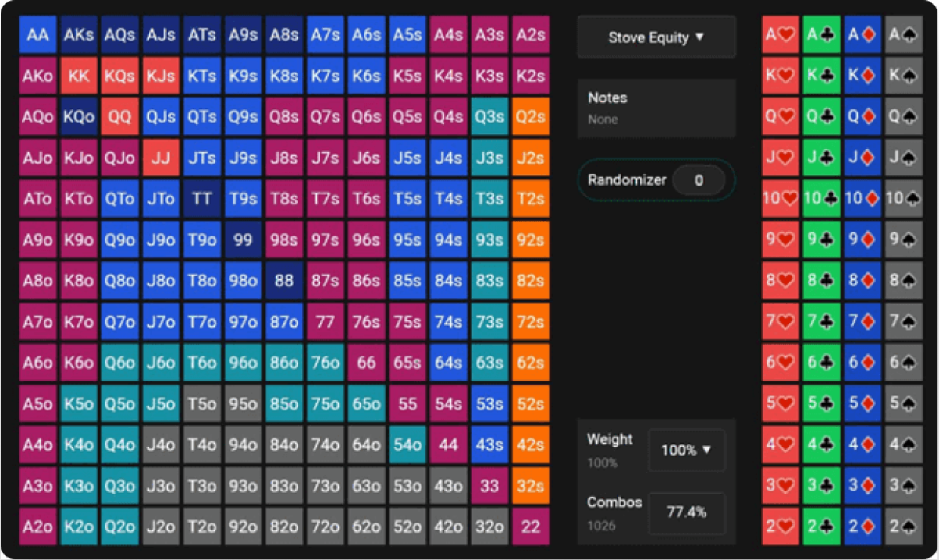Toggle the 22 hand cell
The image size is (939, 560).
click(x=531, y=527)
